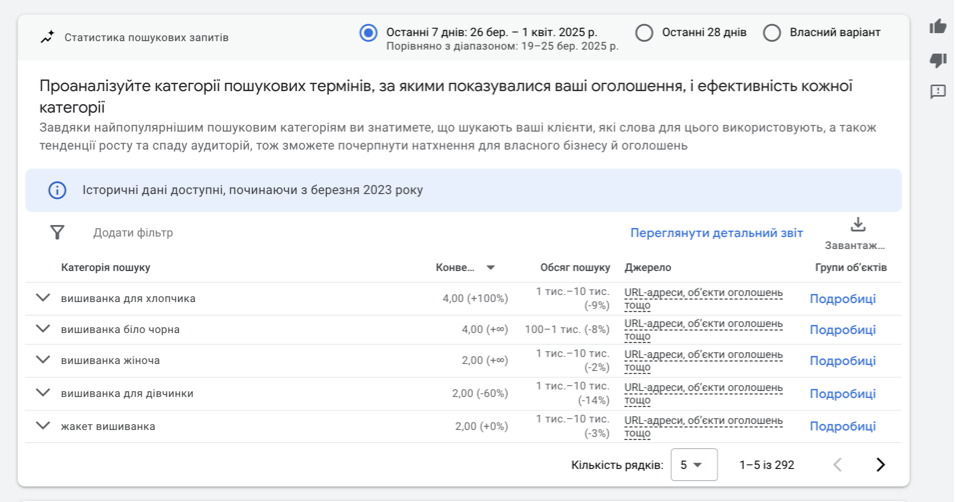Click source link in 'жакет вишиванка' row
The height and width of the screenshot is (502, 955).
tap(703, 426)
